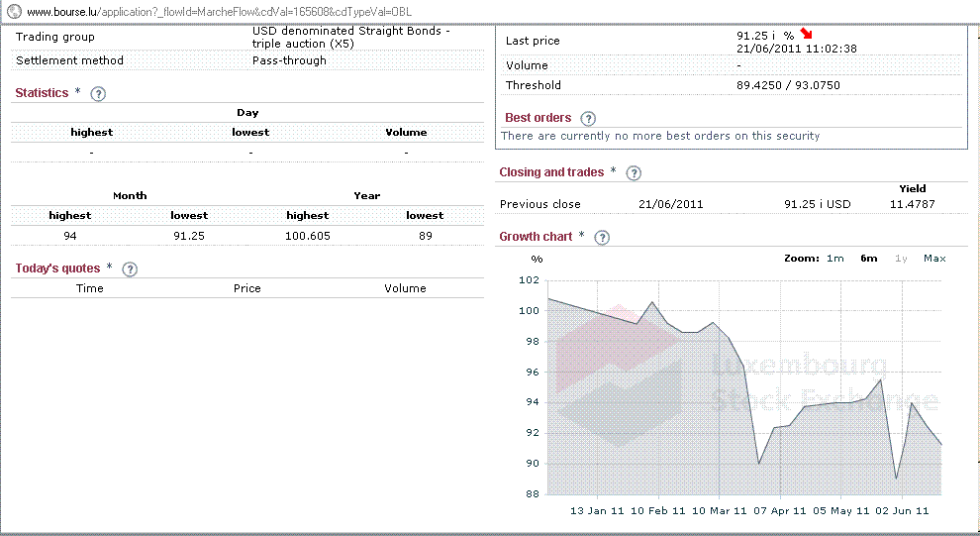
Task: Click the red down arrow by last price
Action: (x=806, y=35)
